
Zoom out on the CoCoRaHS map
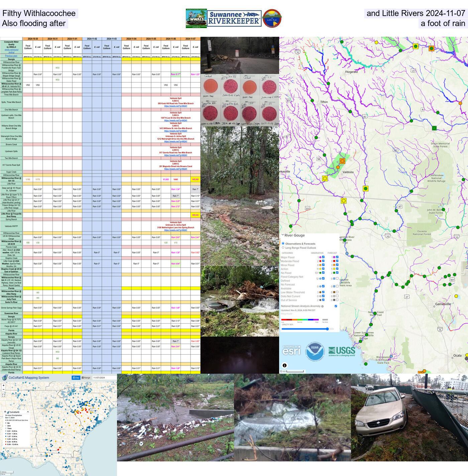pyautogui.click(x=3, y=389)
